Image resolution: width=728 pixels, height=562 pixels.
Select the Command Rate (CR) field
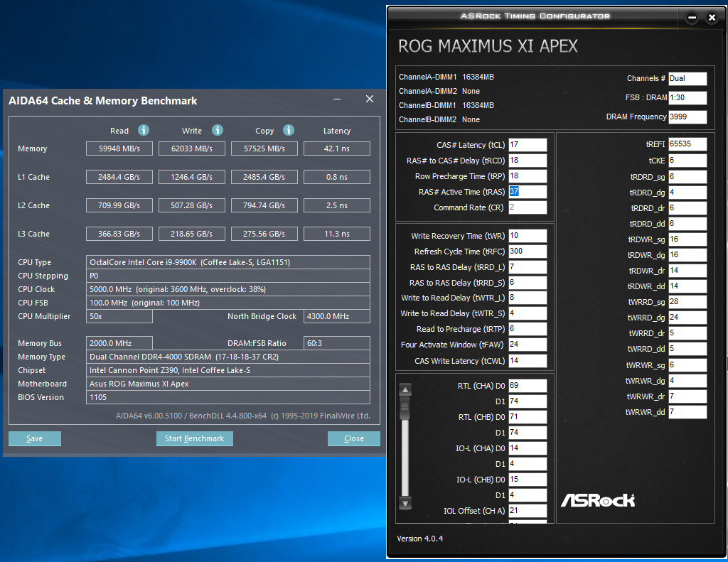(528, 207)
